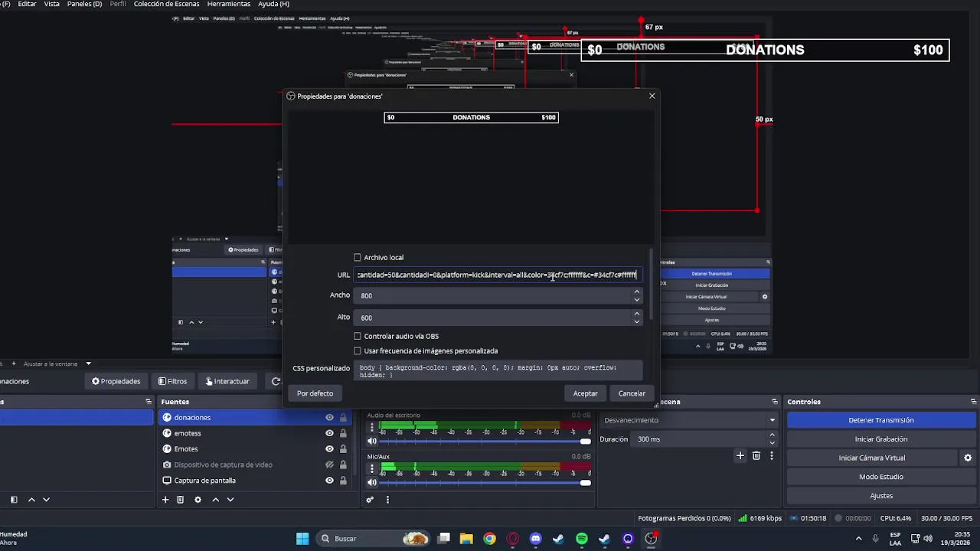980x551 pixels.
Task: Add a transition with the plus icon
Action: click(x=740, y=455)
